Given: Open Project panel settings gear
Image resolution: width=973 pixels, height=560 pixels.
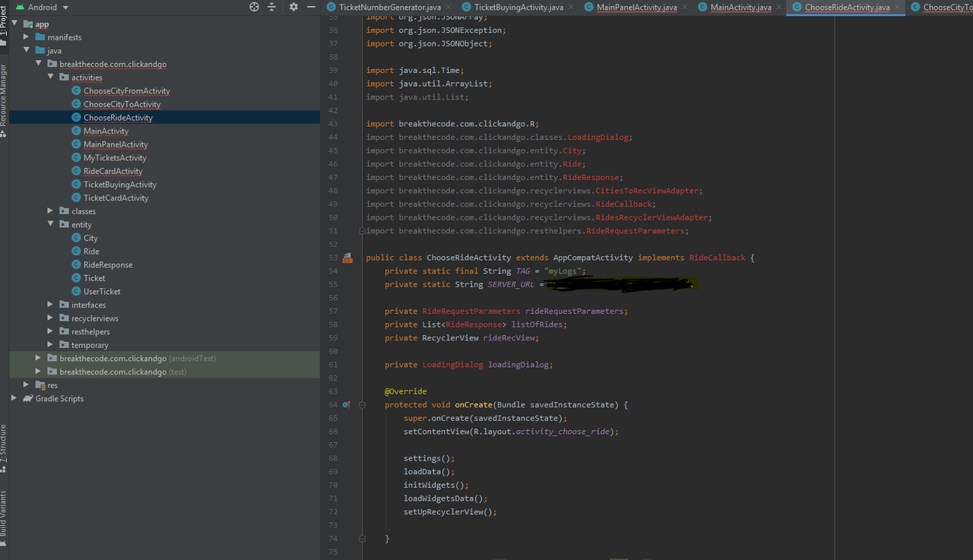Looking at the screenshot, I should pyautogui.click(x=293, y=7).
